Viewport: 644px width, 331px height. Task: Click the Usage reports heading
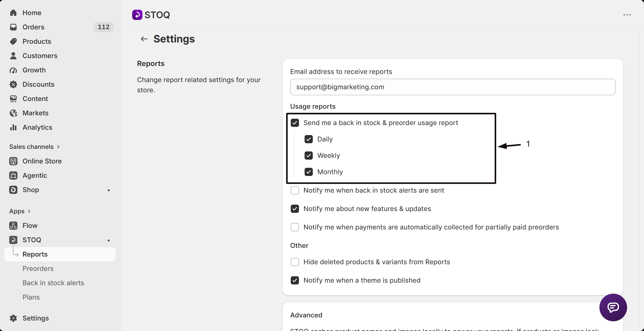coord(313,106)
